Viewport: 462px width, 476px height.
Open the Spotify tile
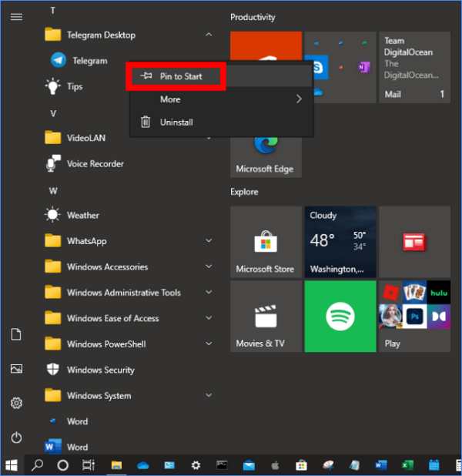340,317
